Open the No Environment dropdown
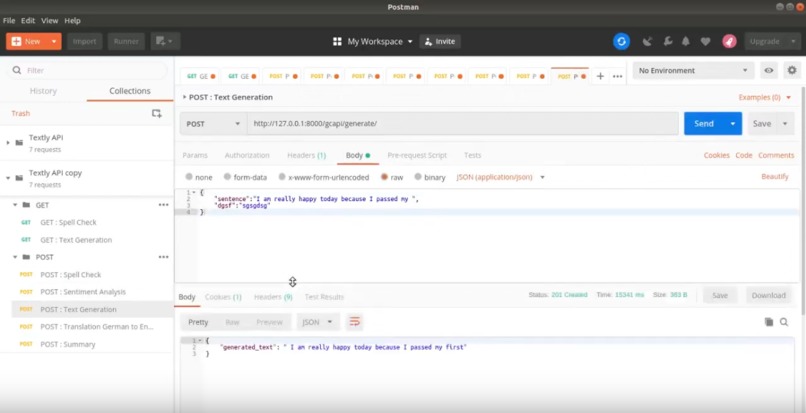Viewport: 806px width, 413px height. coord(693,70)
